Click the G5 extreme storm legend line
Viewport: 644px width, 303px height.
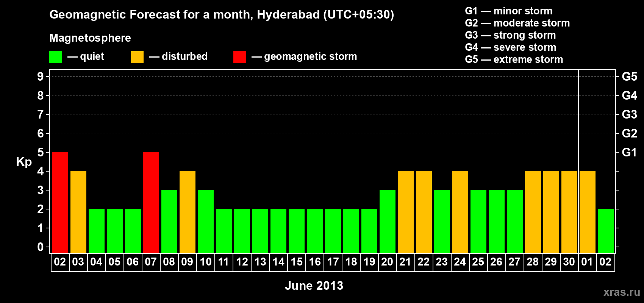[514, 59]
